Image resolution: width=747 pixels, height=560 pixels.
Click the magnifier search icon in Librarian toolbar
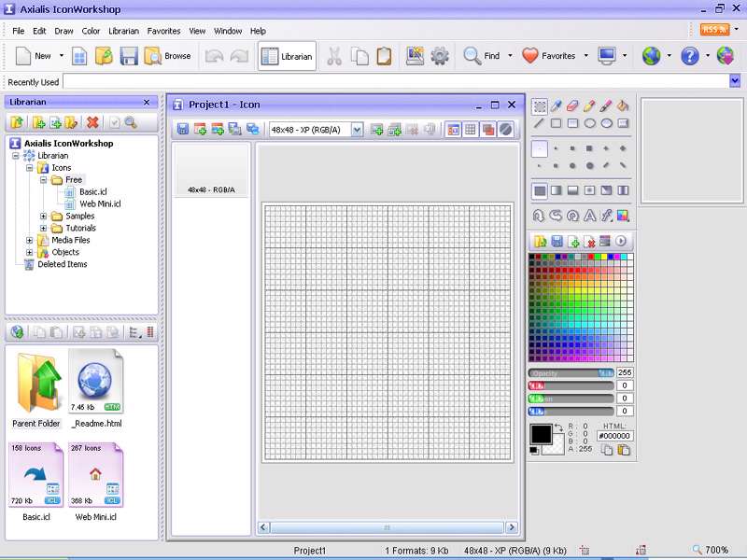click(x=131, y=123)
